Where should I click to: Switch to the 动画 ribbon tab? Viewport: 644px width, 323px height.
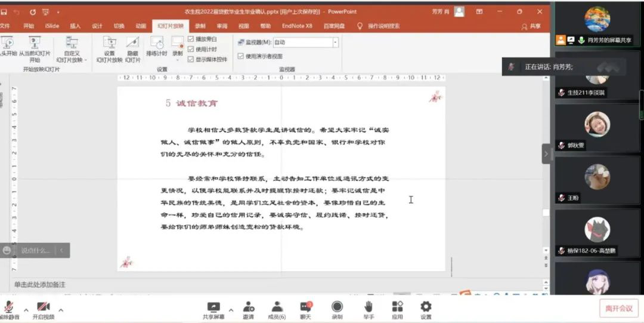(141, 26)
